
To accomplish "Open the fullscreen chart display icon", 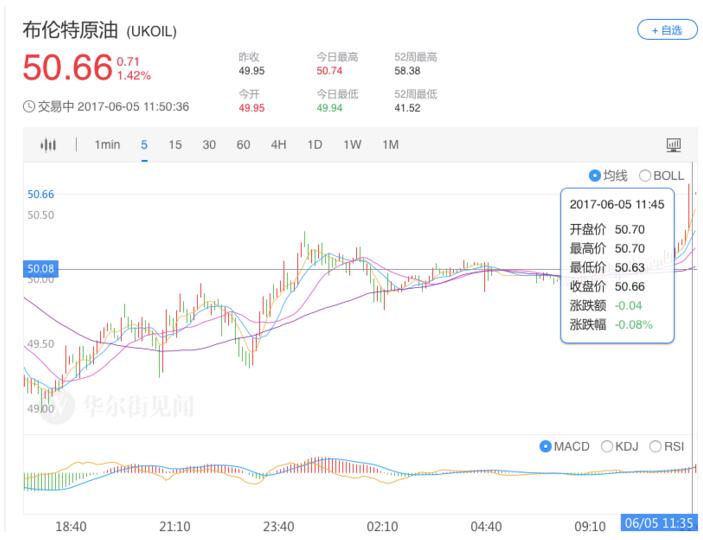I will [x=673, y=145].
